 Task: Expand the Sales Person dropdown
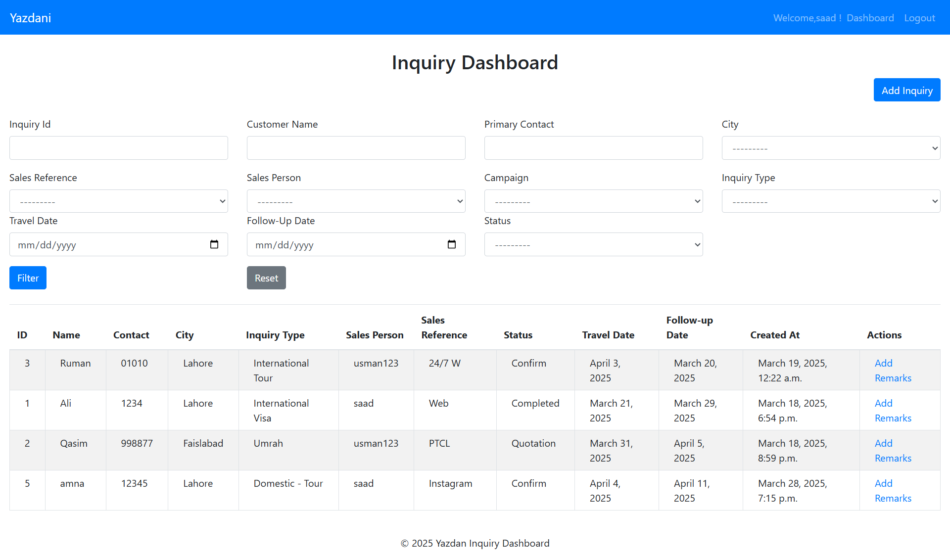[x=356, y=201]
